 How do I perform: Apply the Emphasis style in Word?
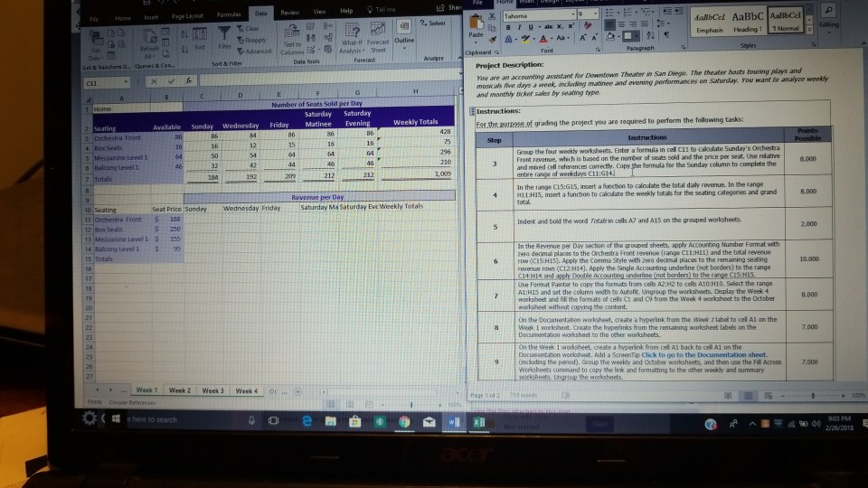tap(710, 23)
